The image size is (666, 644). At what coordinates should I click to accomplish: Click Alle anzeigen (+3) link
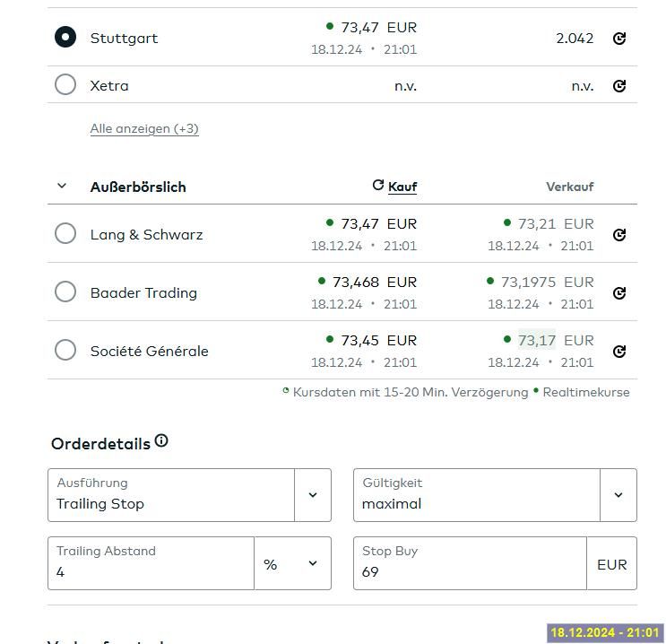point(144,128)
